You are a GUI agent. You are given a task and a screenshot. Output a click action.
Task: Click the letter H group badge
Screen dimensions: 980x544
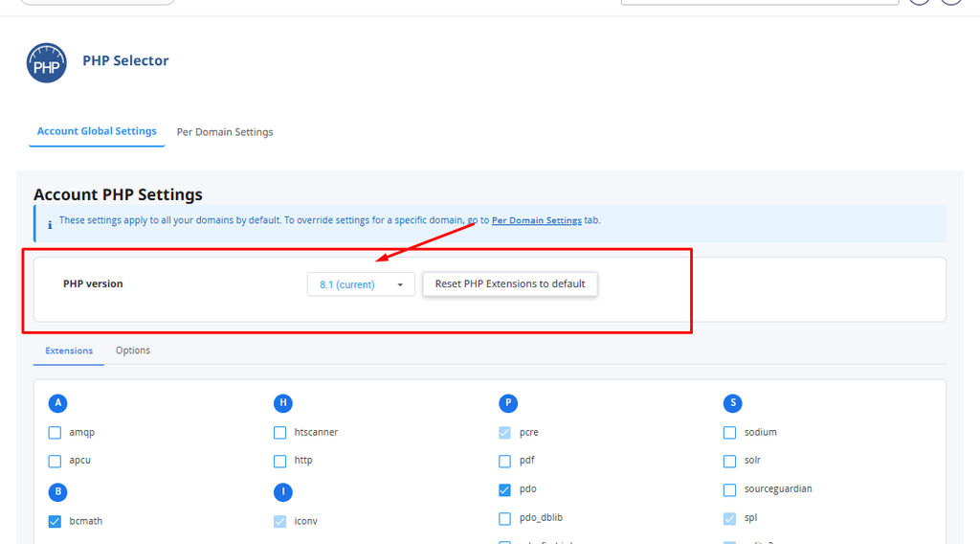coord(283,403)
